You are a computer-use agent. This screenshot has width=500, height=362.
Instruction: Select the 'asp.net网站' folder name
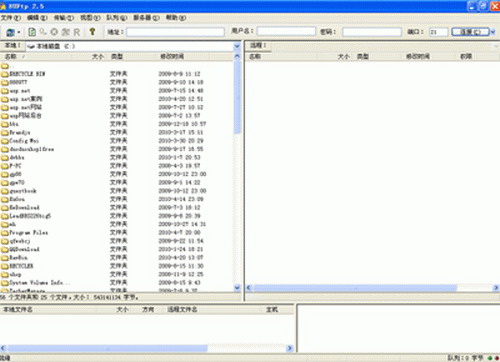click(26, 107)
